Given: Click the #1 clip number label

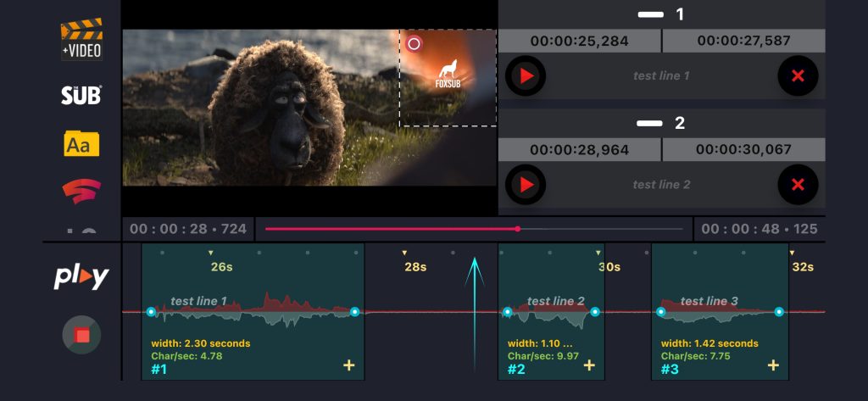Looking at the screenshot, I should click(x=159, y=370).
